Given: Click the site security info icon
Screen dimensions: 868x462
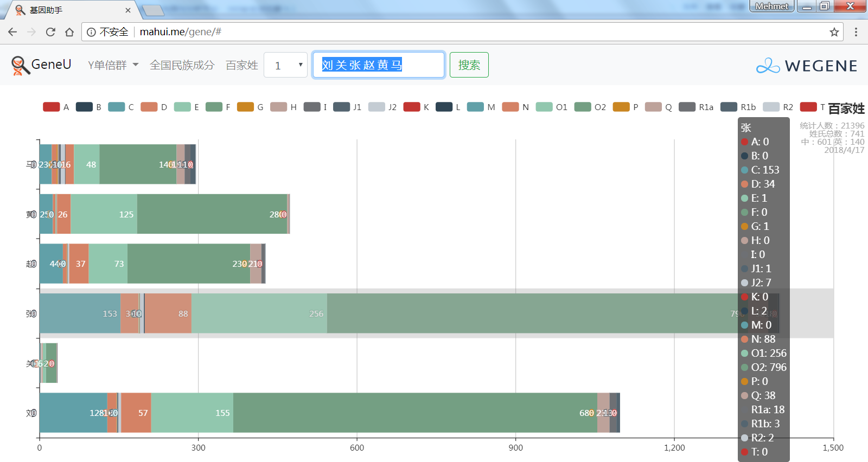Looking at the screenshot, I should coord(91,32).
